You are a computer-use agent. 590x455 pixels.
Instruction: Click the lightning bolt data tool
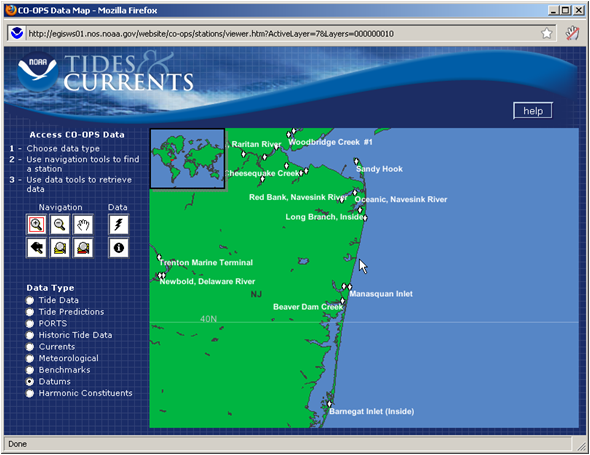point(119,225)
